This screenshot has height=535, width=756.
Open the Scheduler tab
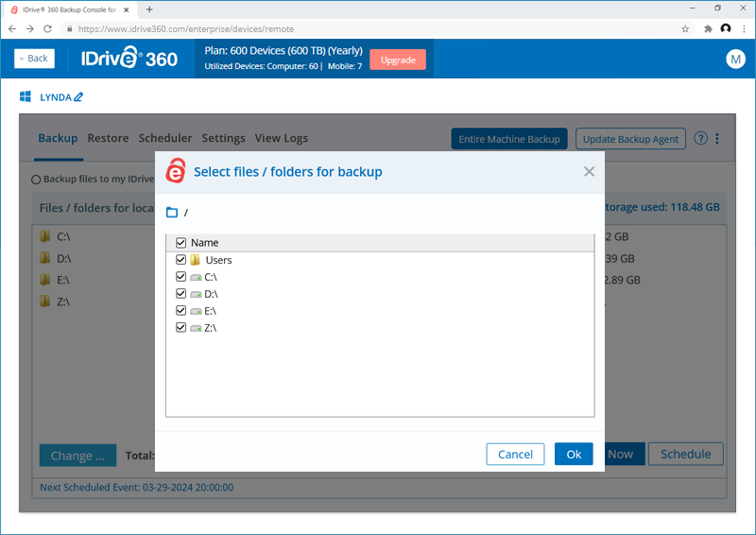[165, 138]
